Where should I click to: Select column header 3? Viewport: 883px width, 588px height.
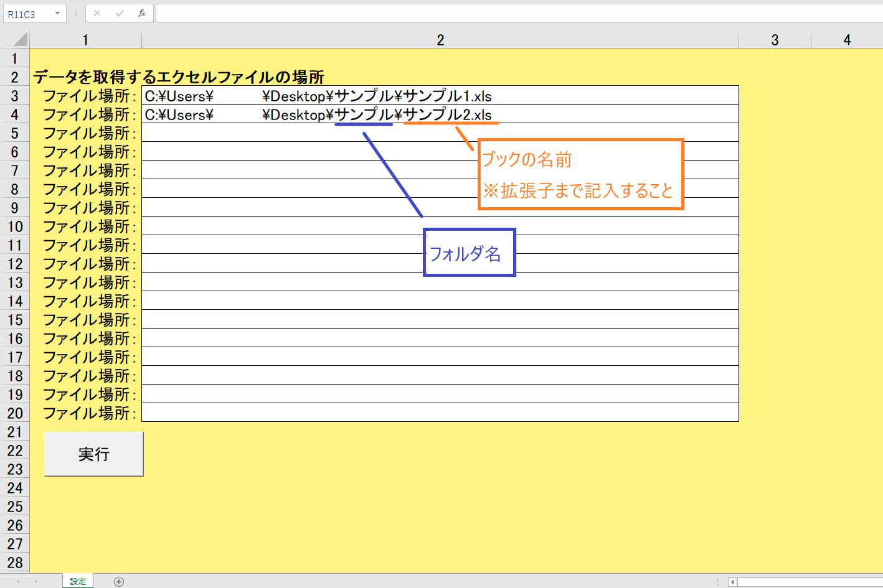click(775, 40)
